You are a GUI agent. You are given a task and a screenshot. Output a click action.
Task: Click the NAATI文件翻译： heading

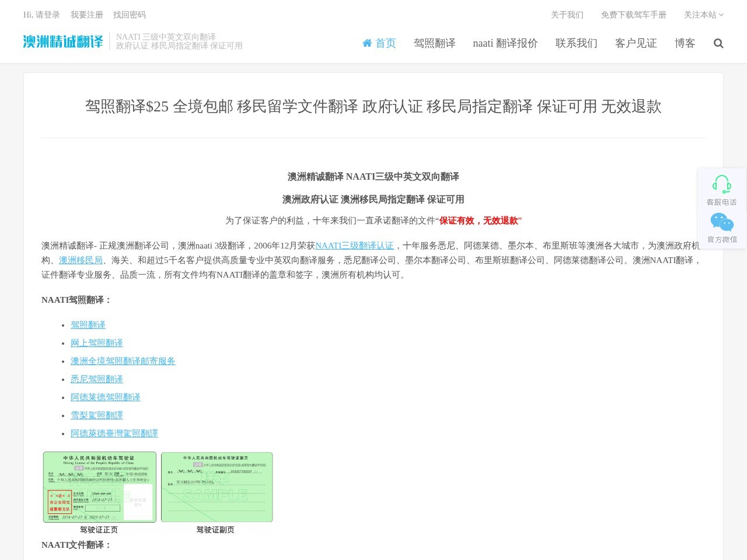tap(76, 545)
